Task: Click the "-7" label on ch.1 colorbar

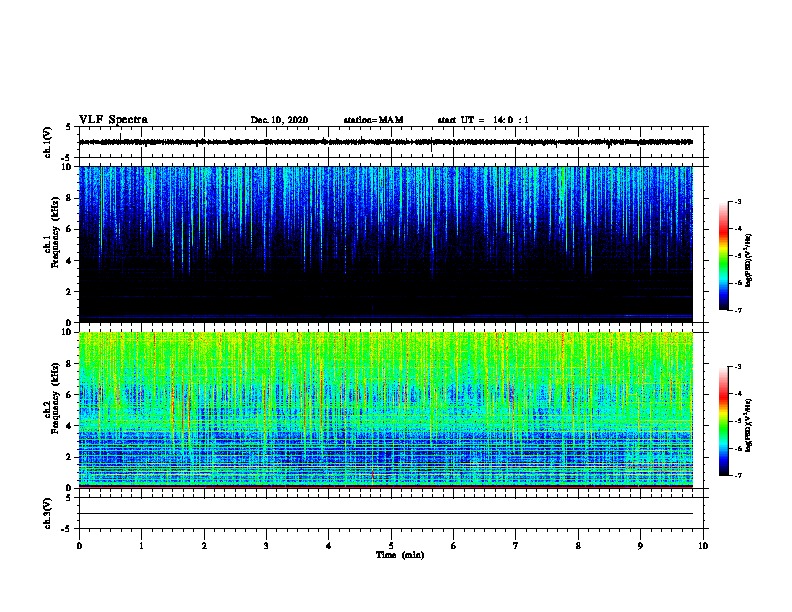Action: click(x=738, y=310)
